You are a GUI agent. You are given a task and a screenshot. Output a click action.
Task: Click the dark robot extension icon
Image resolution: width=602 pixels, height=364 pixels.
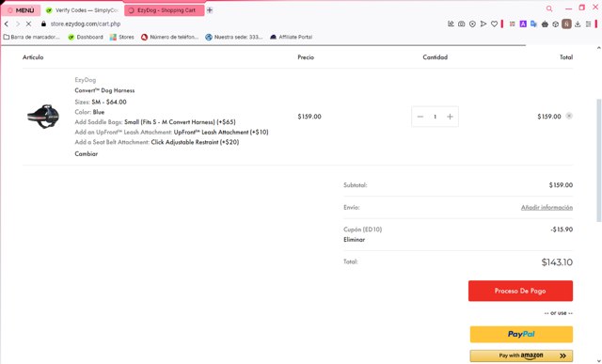tap(545, 24)
